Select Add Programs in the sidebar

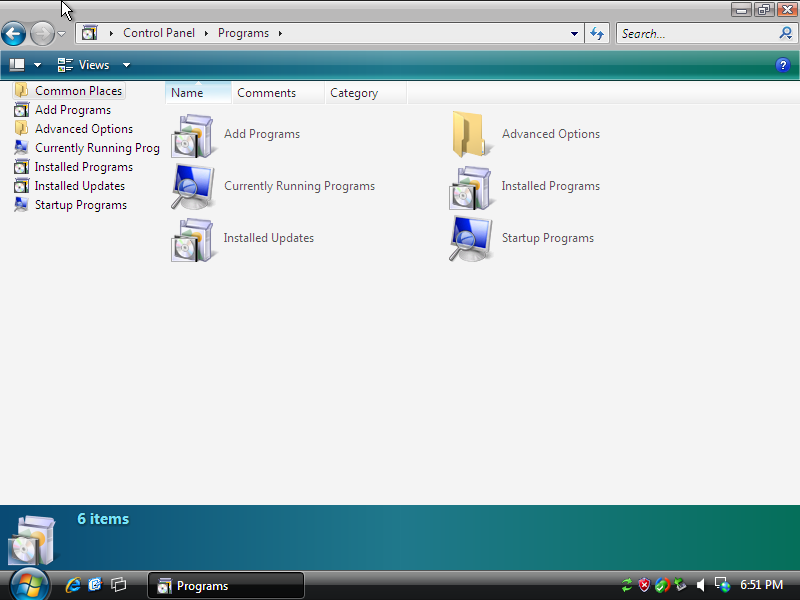point(63,110)
